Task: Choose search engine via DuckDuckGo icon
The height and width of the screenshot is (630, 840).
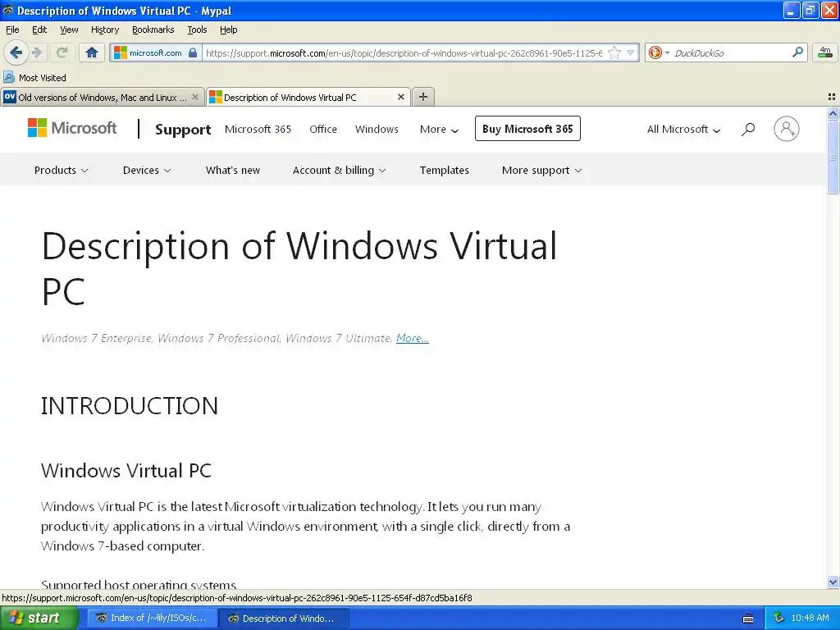Action: tap(659, 52)
